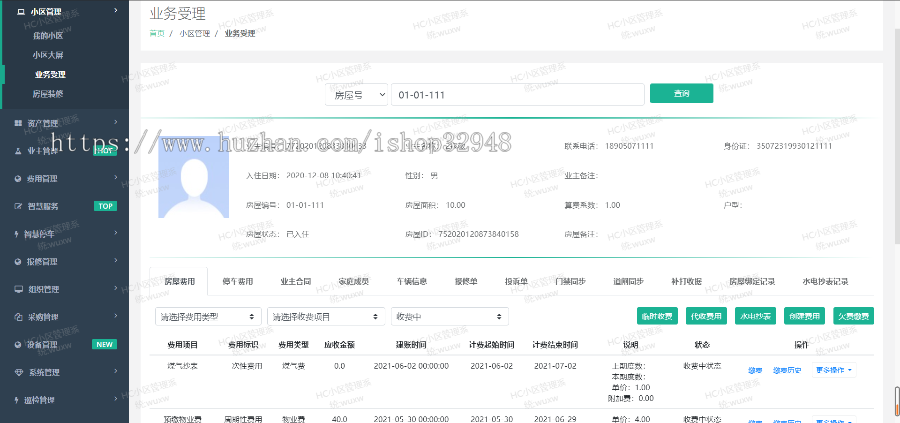
Task: Open the 房屋号 search type dropdown
Action: click(357, 94)
